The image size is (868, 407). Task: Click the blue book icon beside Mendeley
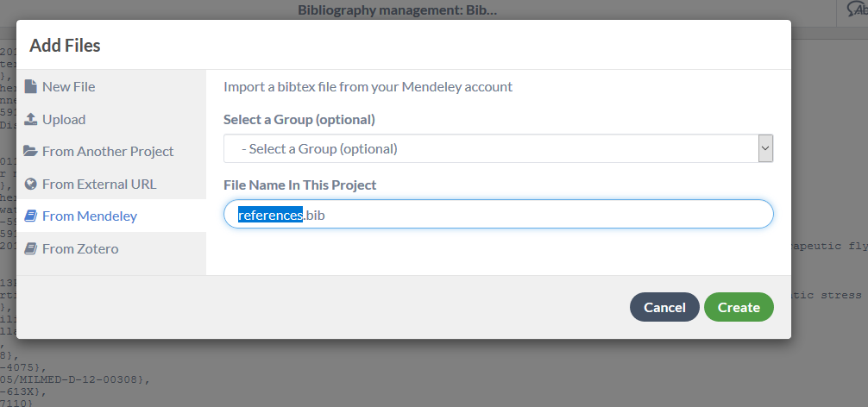point(31,216)
